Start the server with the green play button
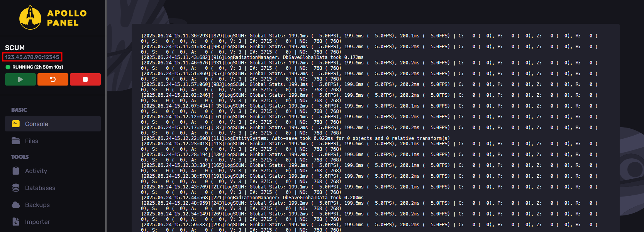 (x=20, y=79)
